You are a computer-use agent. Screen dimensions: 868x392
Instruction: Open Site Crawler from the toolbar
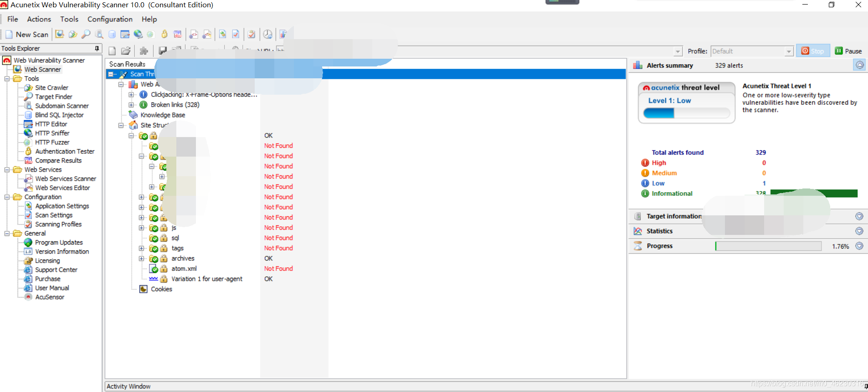coord(73,34)
